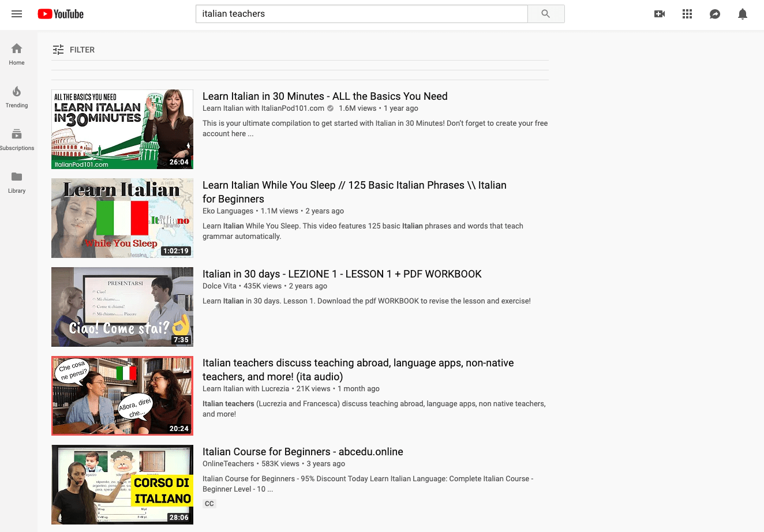Screen dimensions: 764x532
Task: Go to YouTube home via logo
Action: [x=61, y=14]
